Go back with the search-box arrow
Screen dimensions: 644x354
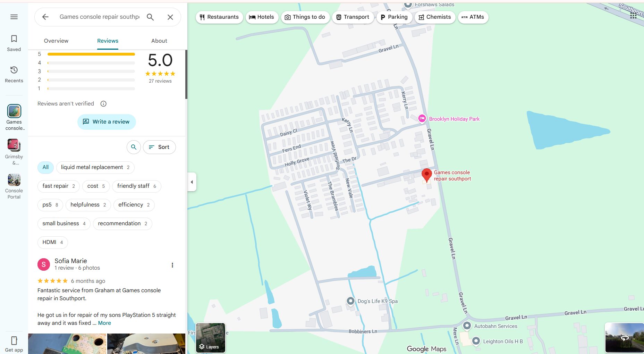coord(45,17)
